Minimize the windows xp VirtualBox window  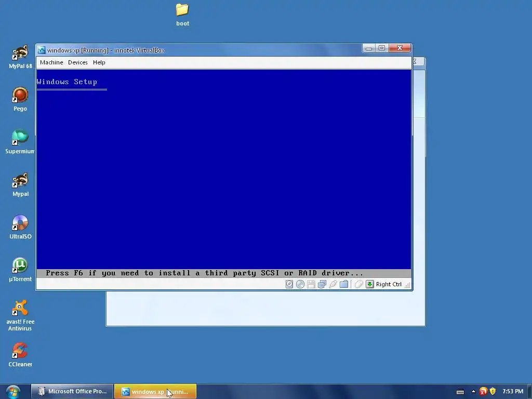coord(369,48)
